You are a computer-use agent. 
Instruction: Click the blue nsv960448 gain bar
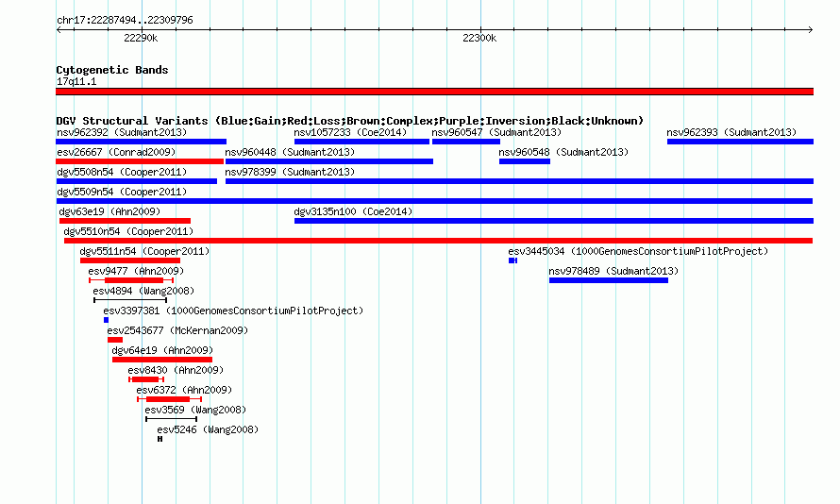click(329, 161)
